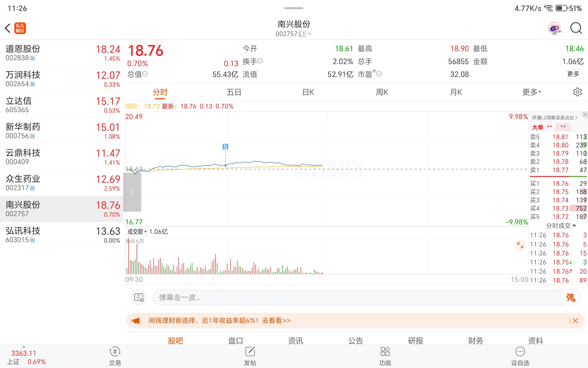Dismiss the wealth management ad banner
Viewport: 588px width, 368px height.
[x=575, y=321]
